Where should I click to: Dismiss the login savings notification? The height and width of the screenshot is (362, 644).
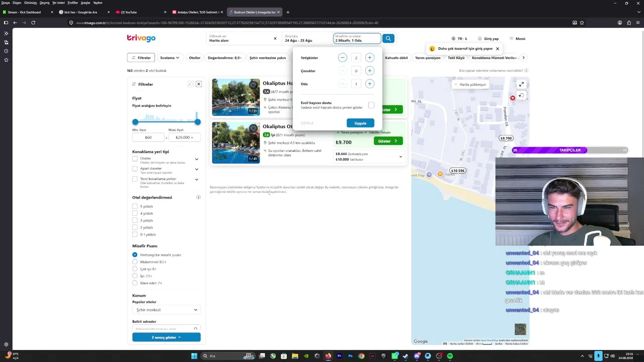click(x=497, y=49)
